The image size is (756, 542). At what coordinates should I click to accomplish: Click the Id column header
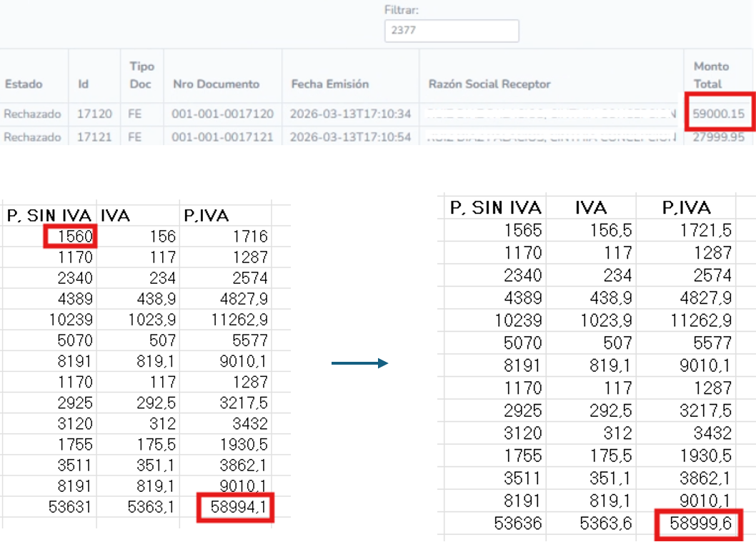83,84
